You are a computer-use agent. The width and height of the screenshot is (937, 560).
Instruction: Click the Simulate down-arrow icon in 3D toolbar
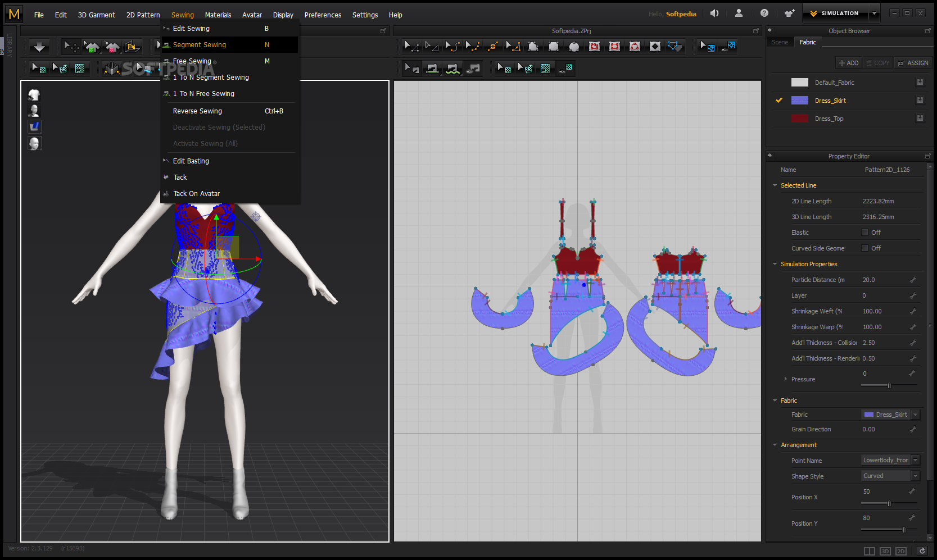39,47
